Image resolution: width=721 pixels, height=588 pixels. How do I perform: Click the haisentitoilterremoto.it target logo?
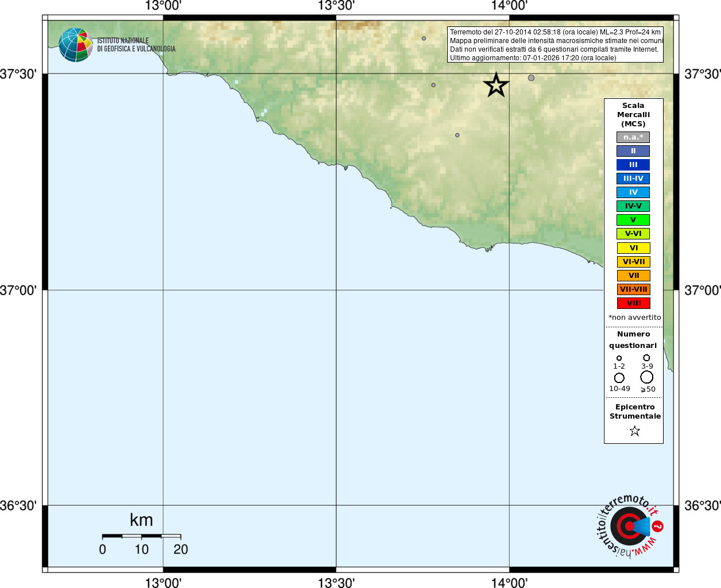coord(630,526)
